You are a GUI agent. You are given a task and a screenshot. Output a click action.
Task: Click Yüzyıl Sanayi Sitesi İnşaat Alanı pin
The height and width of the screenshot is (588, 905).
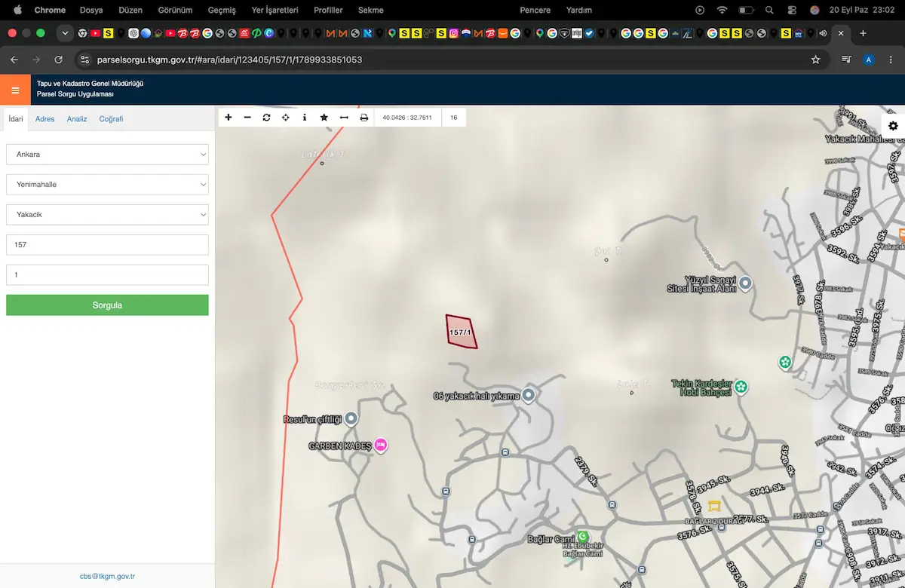coord(746,283)
